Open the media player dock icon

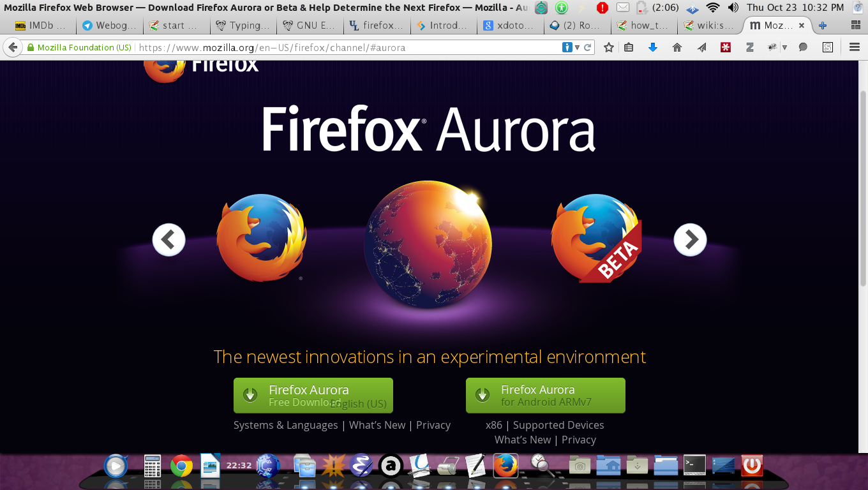click(x=116, y=466)
